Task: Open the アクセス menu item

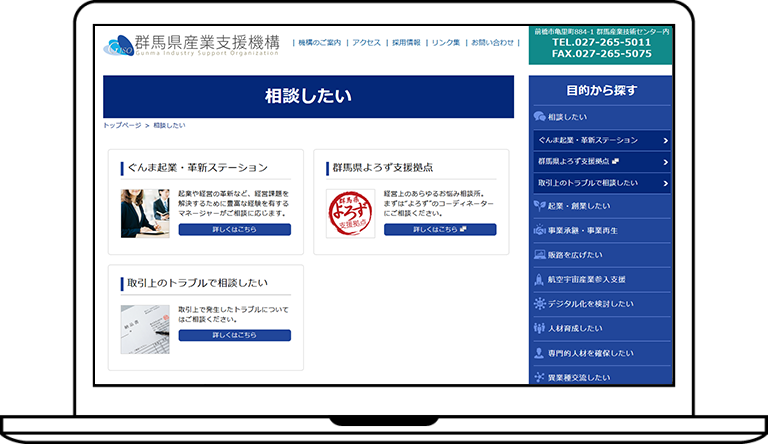Action: 366,43
